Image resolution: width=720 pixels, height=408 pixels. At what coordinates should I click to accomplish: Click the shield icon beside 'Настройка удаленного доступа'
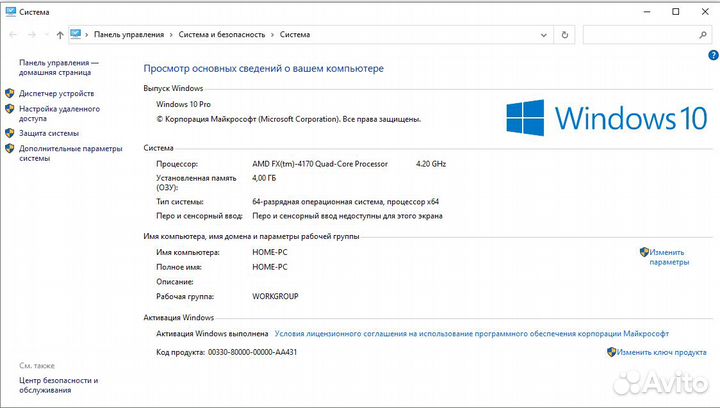click(10, 109)
